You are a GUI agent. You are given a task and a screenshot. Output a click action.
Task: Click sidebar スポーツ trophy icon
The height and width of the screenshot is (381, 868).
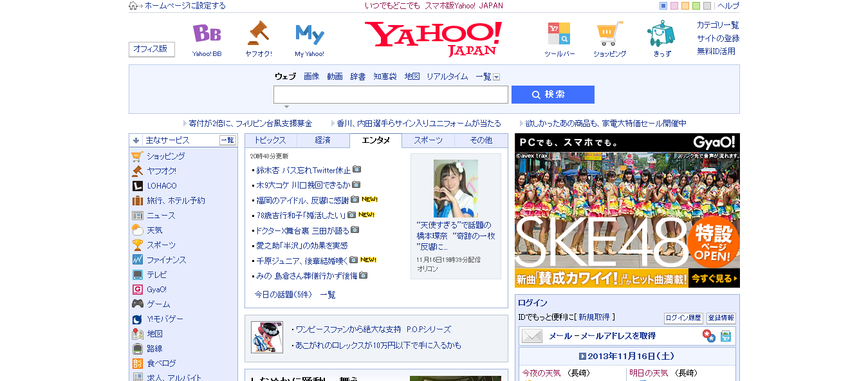click(137, 245)
